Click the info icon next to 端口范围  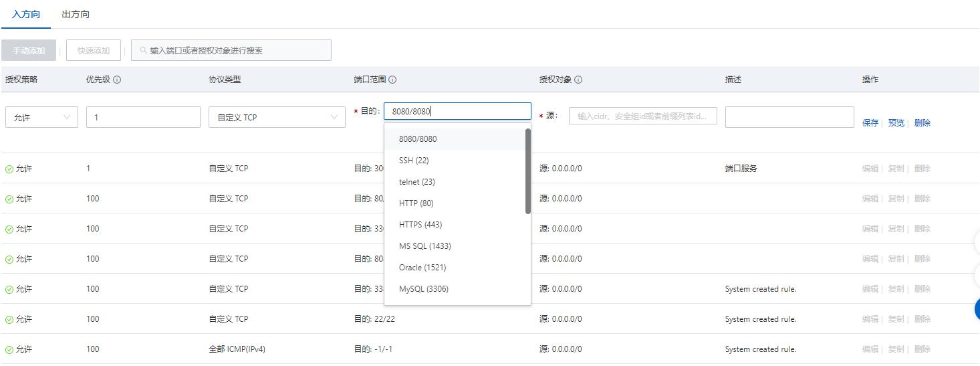[392, 80]
